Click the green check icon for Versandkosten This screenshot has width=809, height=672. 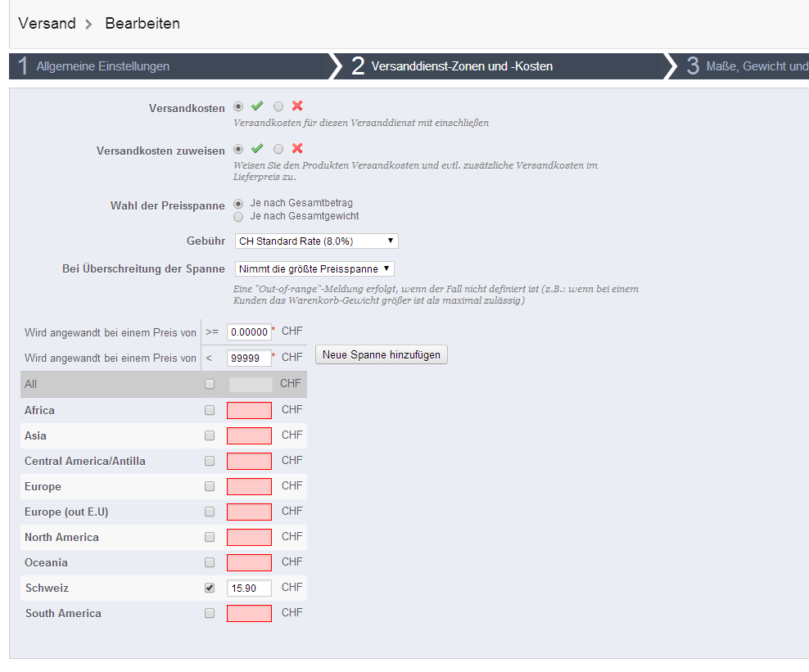tap(257, 106)
